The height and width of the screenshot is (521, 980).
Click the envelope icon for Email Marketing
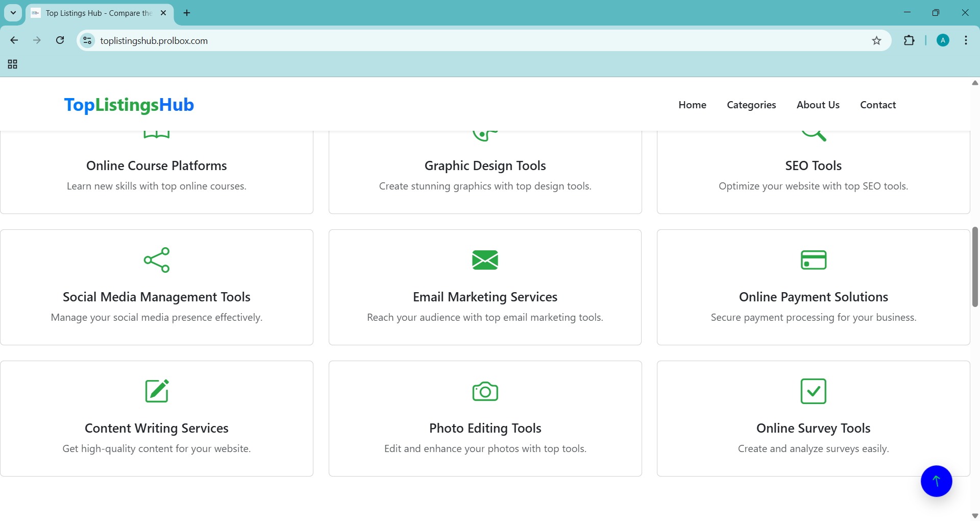click(485, 260)
